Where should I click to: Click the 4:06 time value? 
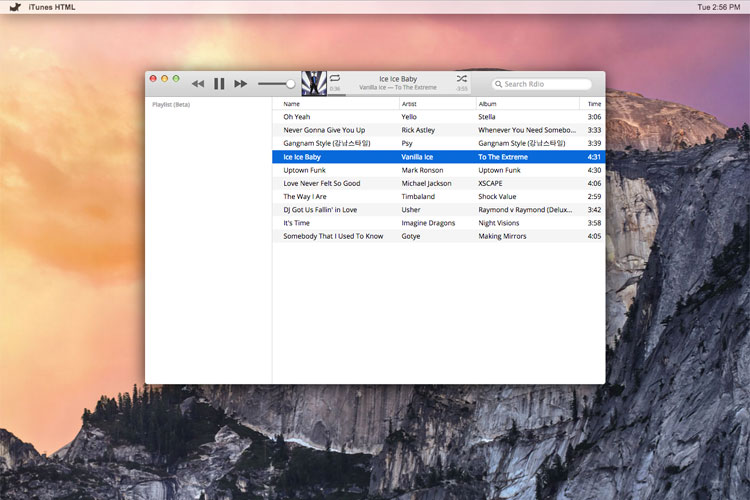tap(594, 183)
